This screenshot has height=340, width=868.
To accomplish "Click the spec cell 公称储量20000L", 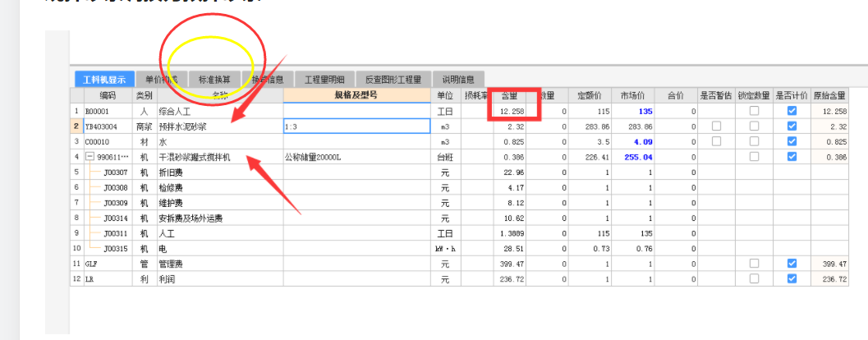I will pyautogui.click(x=357, y=157).
